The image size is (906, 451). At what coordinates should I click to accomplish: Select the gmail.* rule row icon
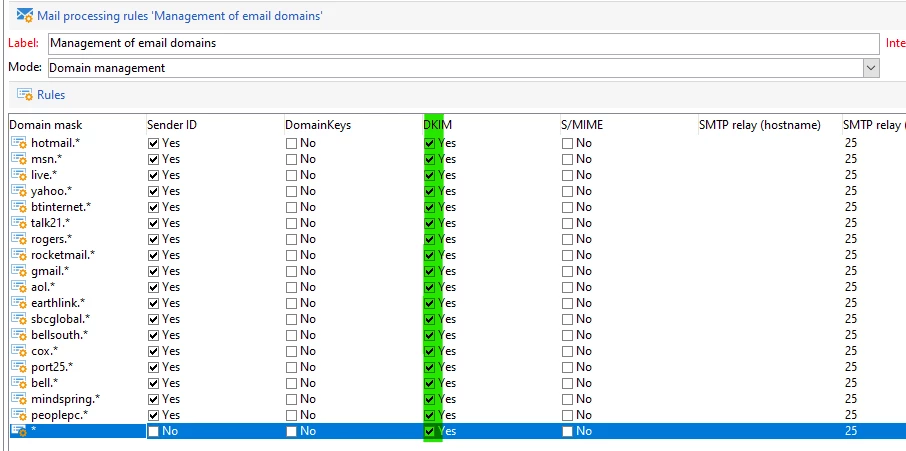pyautogui.click(x=19, y=271)
